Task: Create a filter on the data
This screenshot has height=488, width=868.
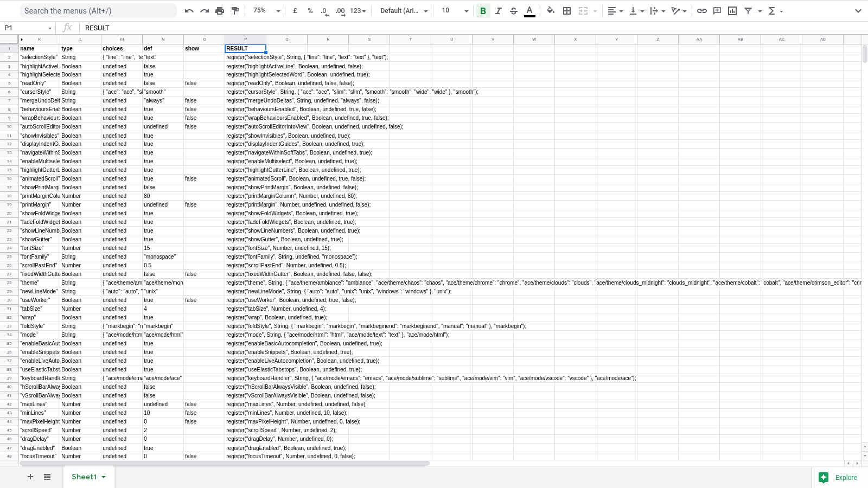Action: tap(748, 10)
